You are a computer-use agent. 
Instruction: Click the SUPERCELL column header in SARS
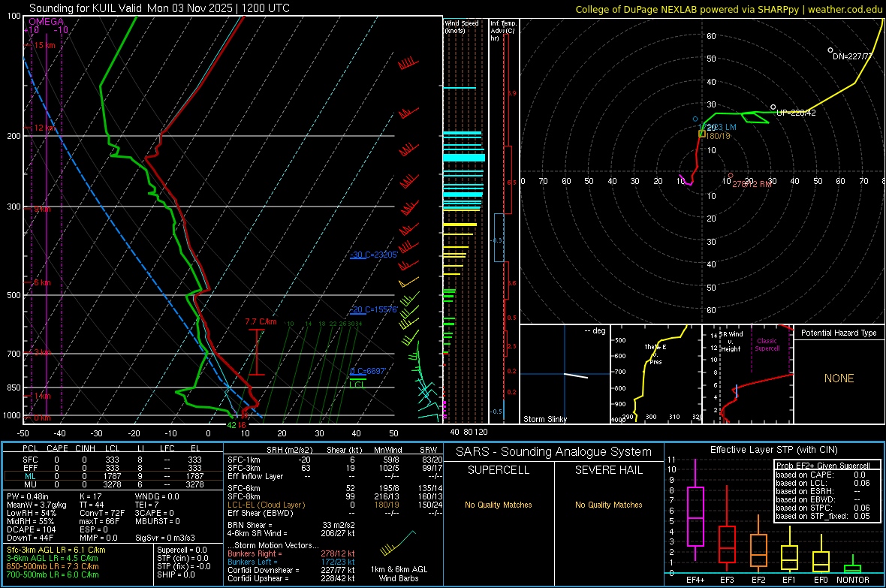499,470
